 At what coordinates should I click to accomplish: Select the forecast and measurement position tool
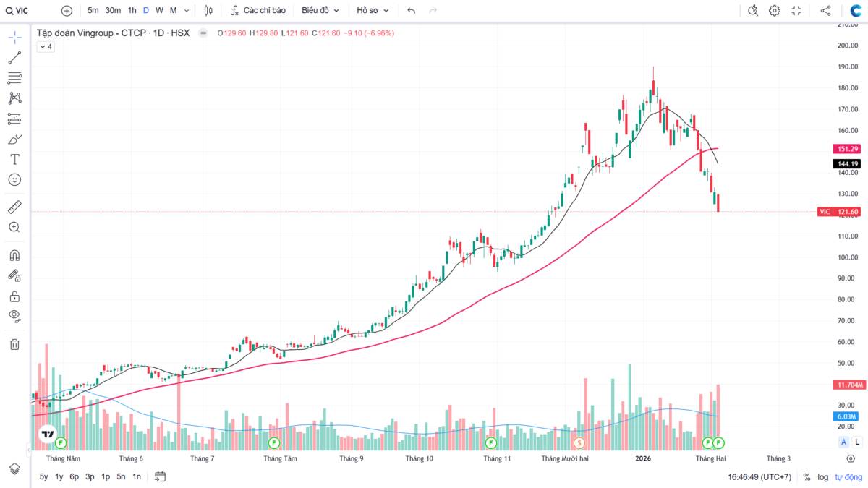[14, 119]
